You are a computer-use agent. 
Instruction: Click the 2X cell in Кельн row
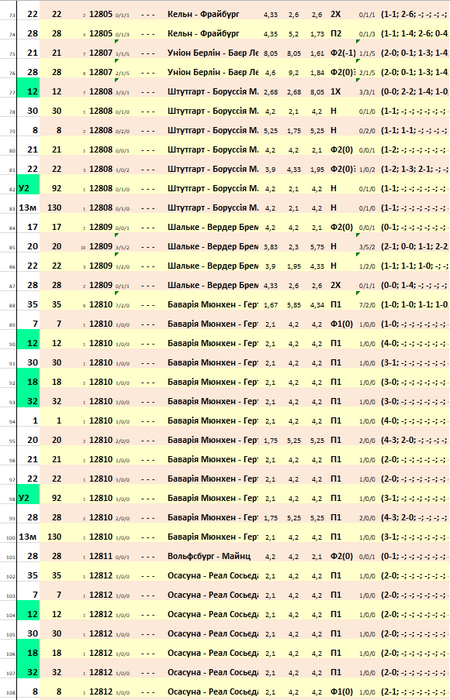click(x=335, y=14)
